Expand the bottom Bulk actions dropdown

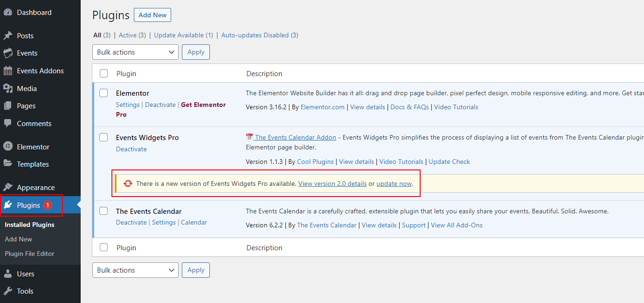click(x=135, y=270)
